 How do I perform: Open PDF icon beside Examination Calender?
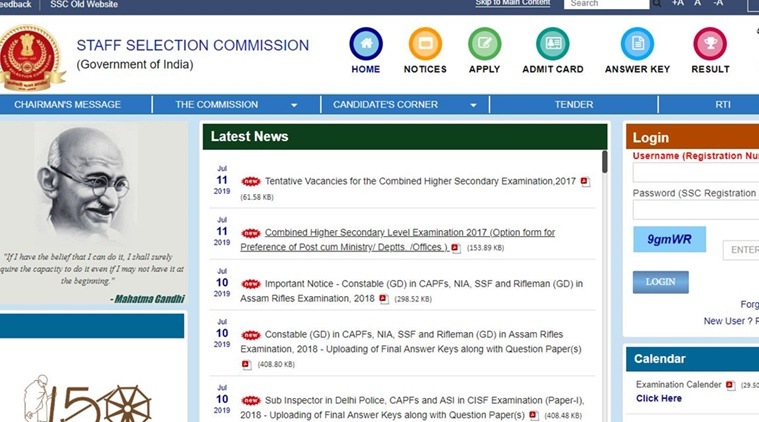tap(730, 385)
